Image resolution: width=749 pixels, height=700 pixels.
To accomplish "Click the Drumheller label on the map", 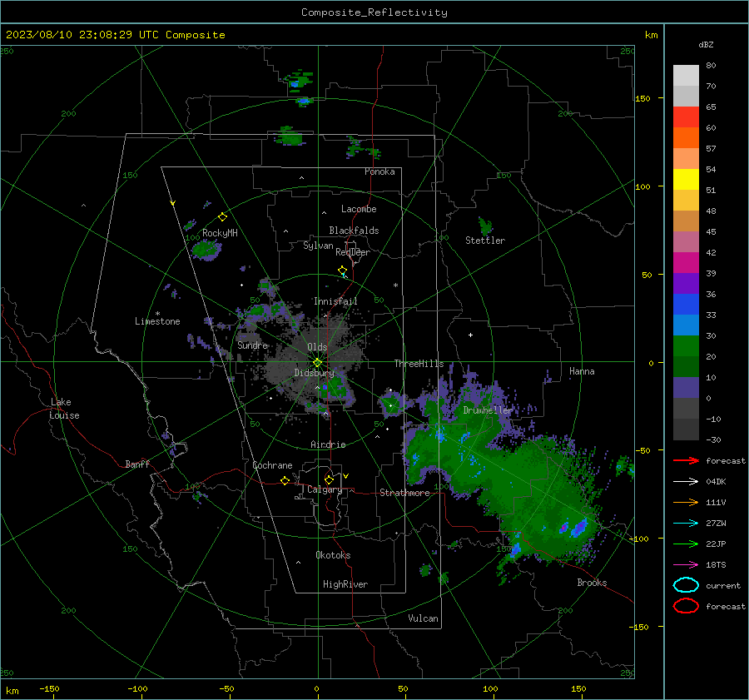I will [x=487, y=410].
